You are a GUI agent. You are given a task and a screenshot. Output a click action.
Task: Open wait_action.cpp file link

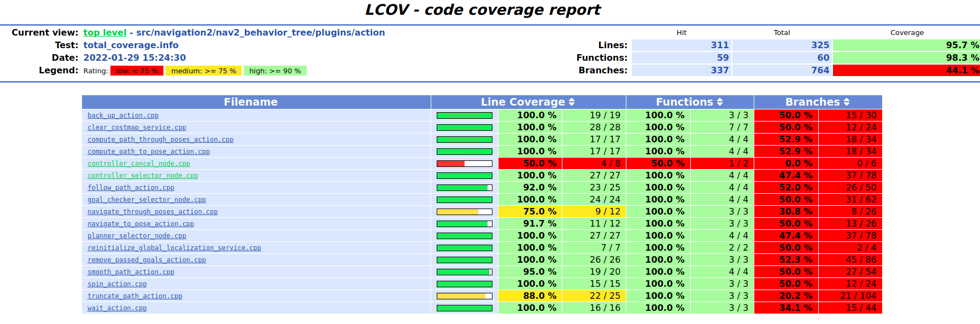coord(117,308)
